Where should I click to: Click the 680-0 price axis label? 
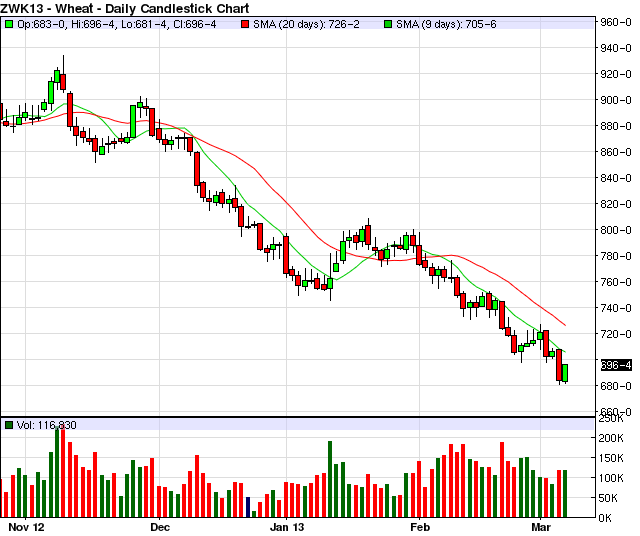tap(616, 386)
